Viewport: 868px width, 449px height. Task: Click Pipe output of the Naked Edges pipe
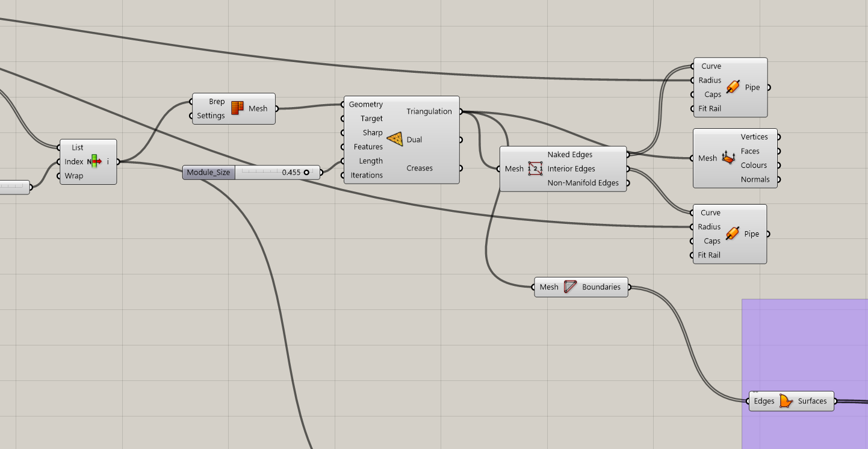(752, 87)
